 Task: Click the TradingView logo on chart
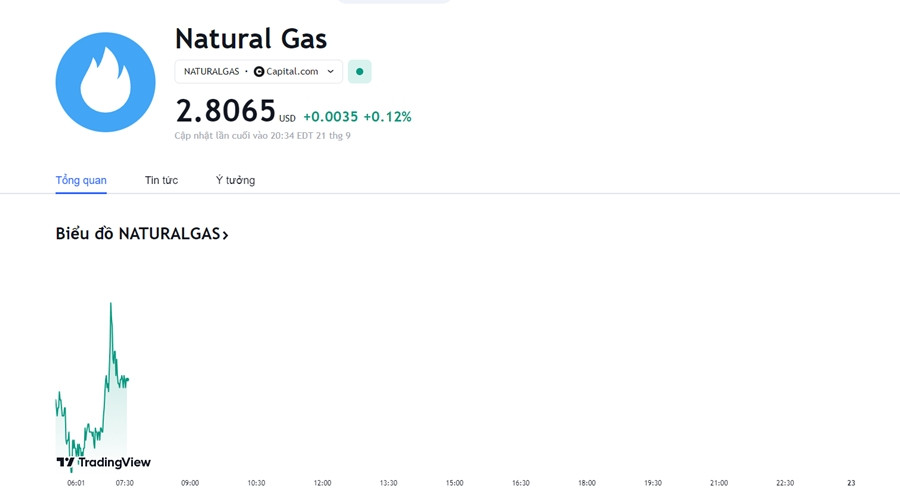point(103,462)
